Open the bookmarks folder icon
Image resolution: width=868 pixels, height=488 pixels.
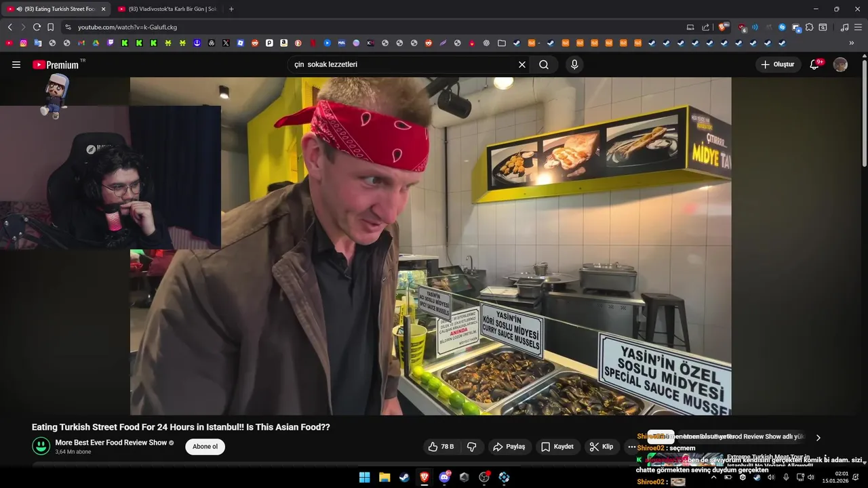coord(502,43)
